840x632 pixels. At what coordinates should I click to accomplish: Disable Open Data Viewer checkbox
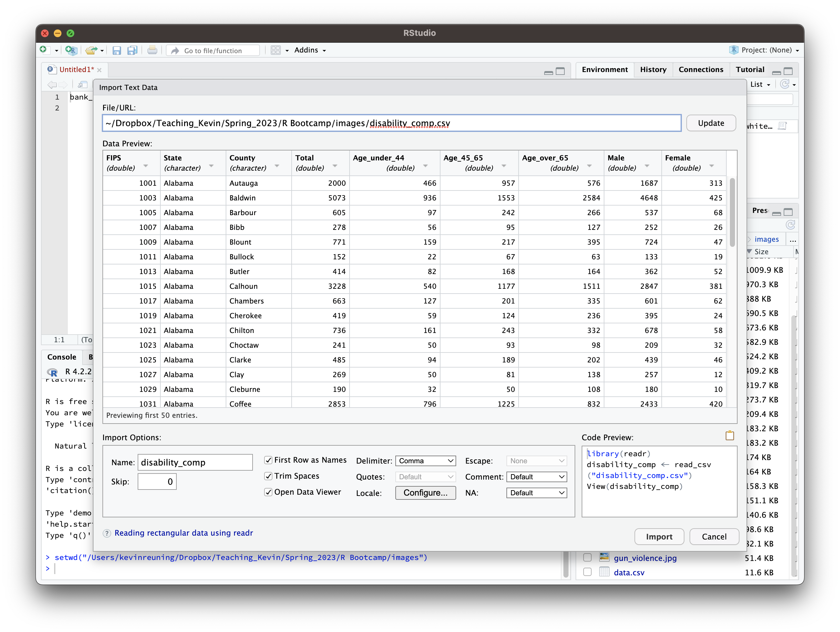click(x=268, y=492)
